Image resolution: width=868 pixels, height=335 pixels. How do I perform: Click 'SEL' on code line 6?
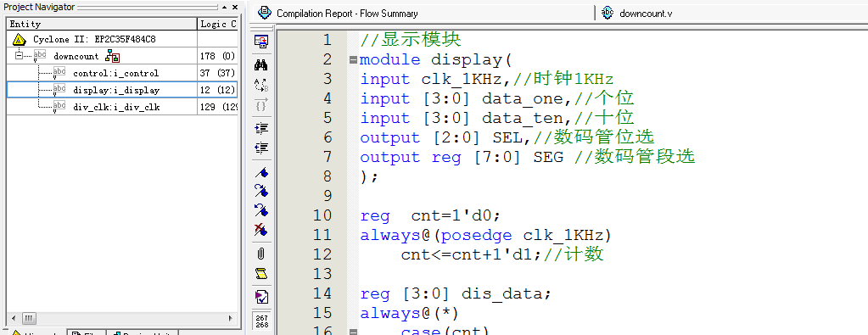(507, 137)
